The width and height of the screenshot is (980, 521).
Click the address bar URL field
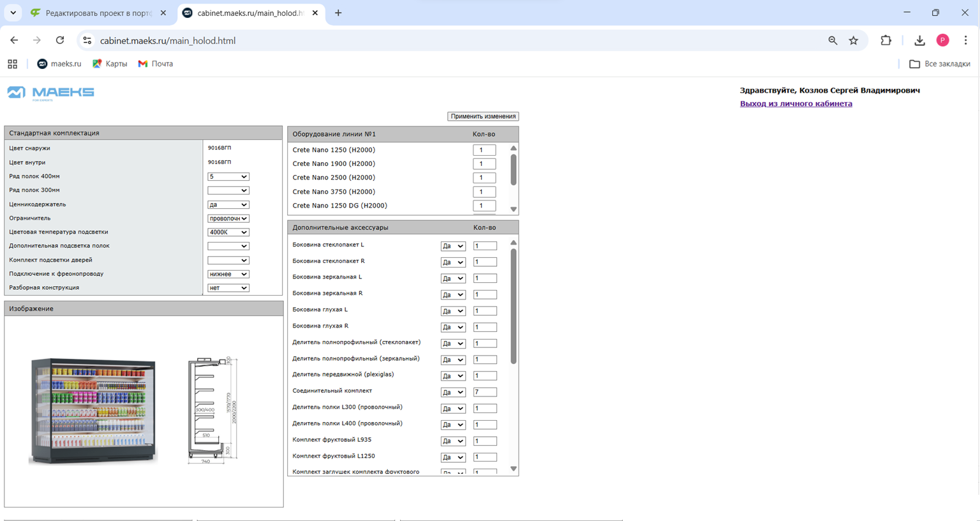(459, 40)
